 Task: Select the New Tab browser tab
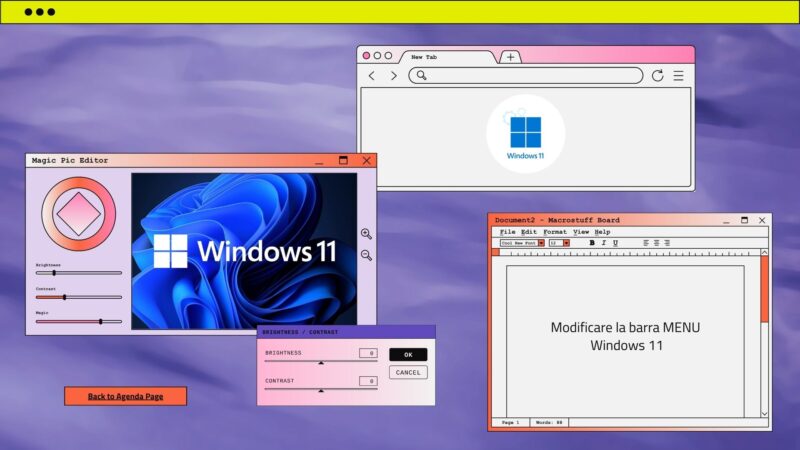click(x=447, y=57)
